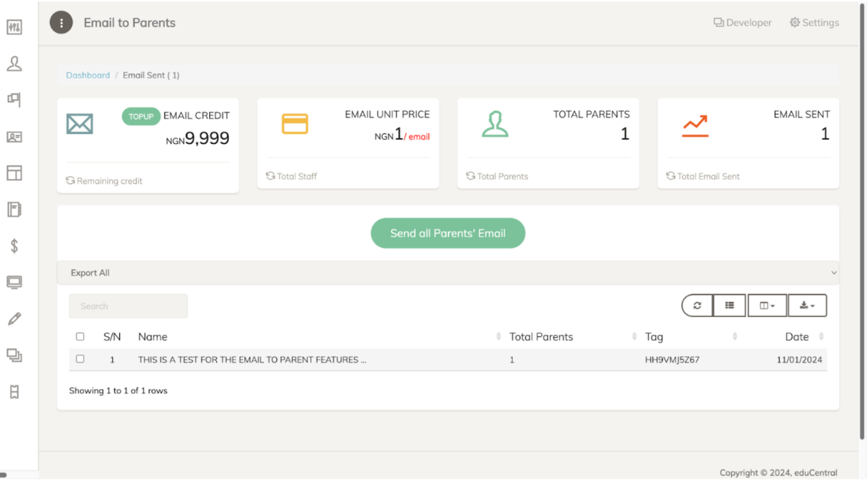Open the columns visibility dropdown
The width and height of the screenshot is (868, 483).
767,306
